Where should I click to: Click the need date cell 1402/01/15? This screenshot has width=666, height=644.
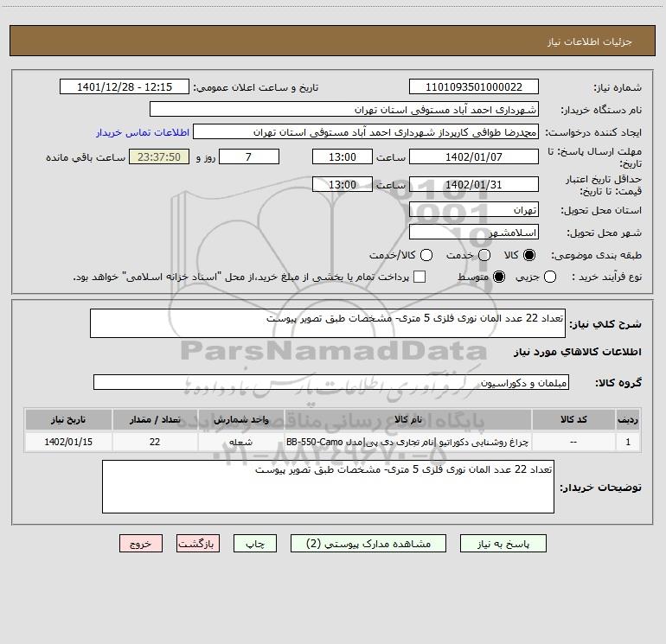[68, 442]
